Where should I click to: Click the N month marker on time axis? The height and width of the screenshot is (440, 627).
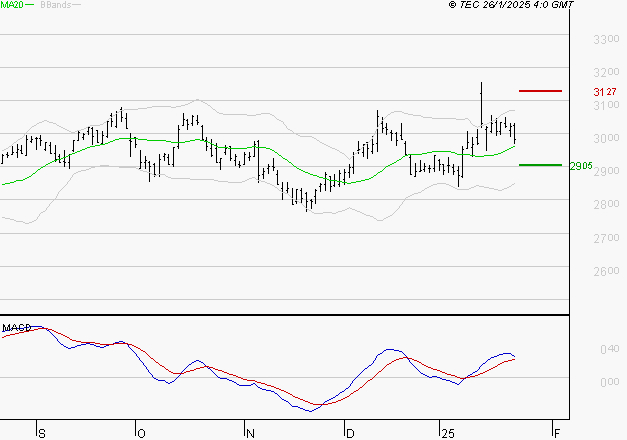[250, 434]
